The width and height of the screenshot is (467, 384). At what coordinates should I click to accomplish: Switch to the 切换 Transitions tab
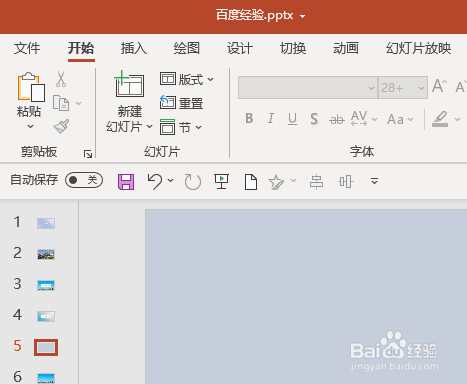pyautogui.click(x=293, y=49)
